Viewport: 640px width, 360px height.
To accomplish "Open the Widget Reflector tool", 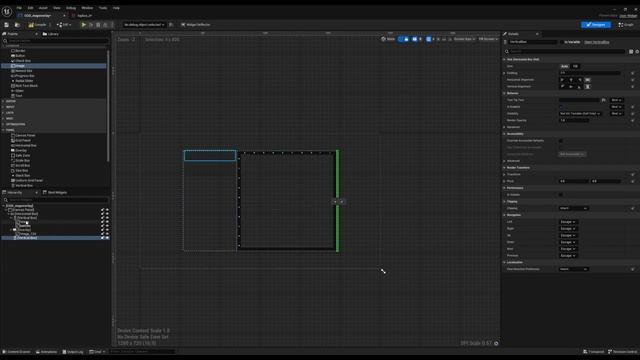I will (x=196, y=25).
